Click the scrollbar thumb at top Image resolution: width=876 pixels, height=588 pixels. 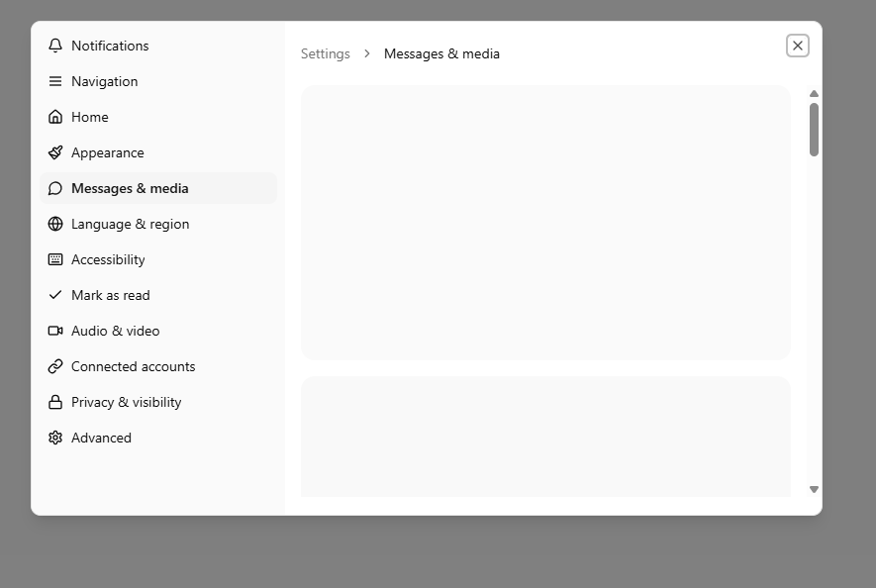[x=814, y=127]
